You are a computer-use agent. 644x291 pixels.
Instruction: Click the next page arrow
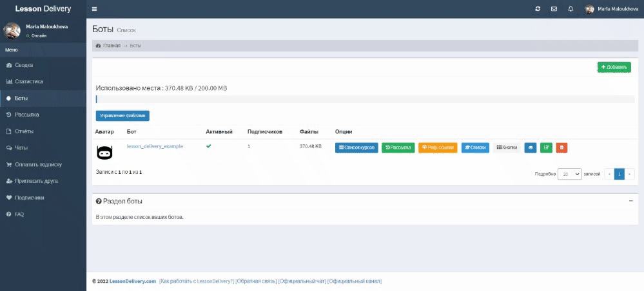[x=630, y=174]
